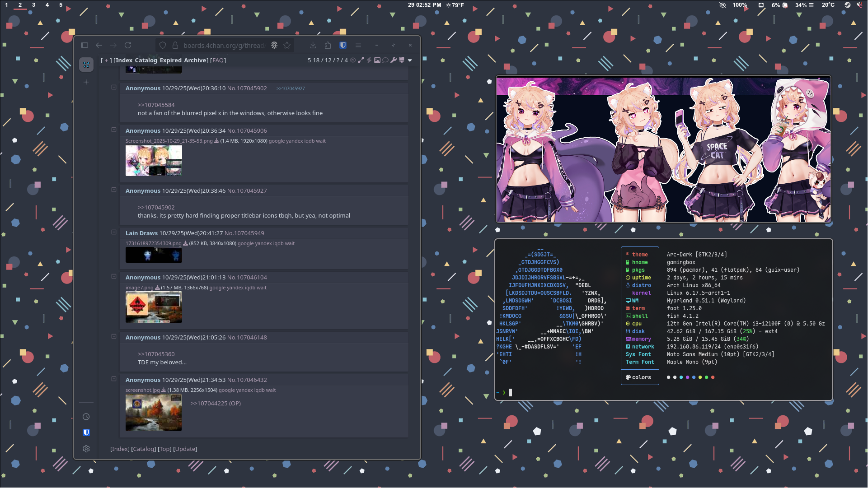Collapse post No.107045902 with hide box
868x488 pixels.
pos(114,88)
